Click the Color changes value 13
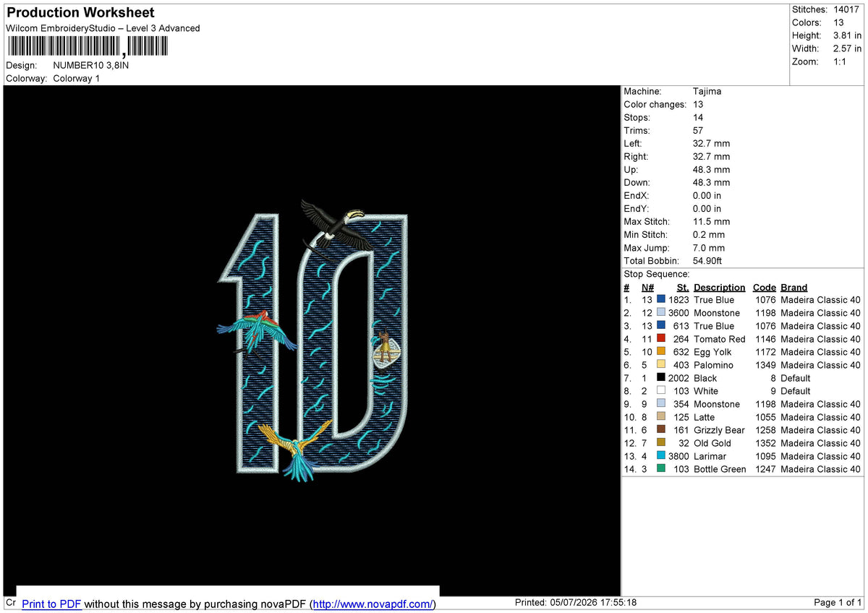The height and width of the screenshot is (613, 868). coord(699,104)
